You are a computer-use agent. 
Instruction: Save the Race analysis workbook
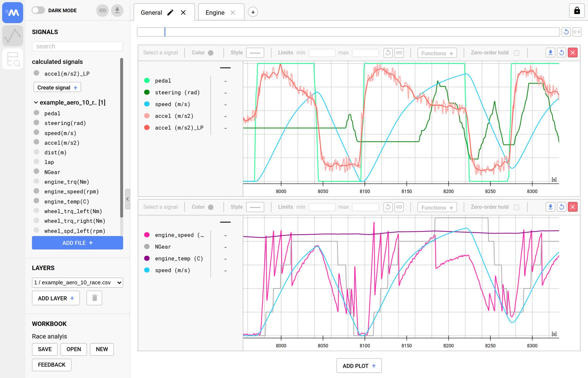click(x=44, y=349)
